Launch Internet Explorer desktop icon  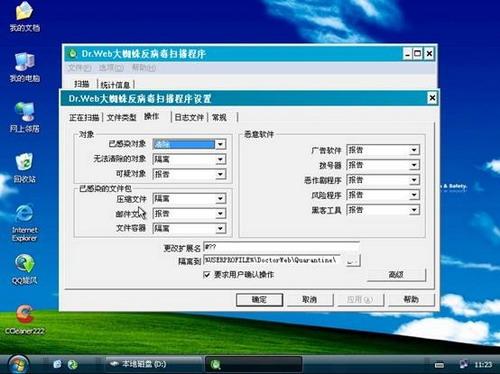tap(24, 223)
